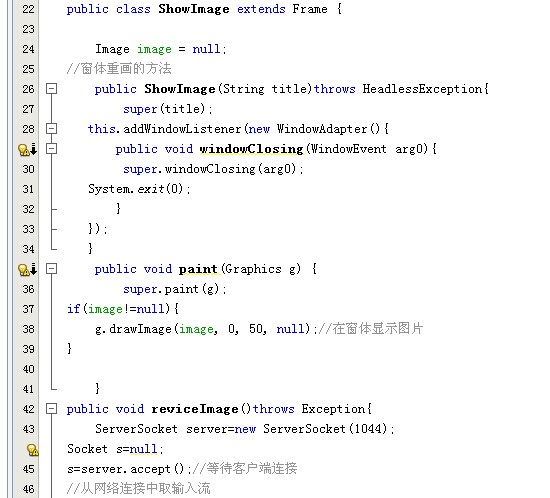Collapse the addWindowListener anonymous class fold
The image size is (550, 498).
[x=51, y=129]
